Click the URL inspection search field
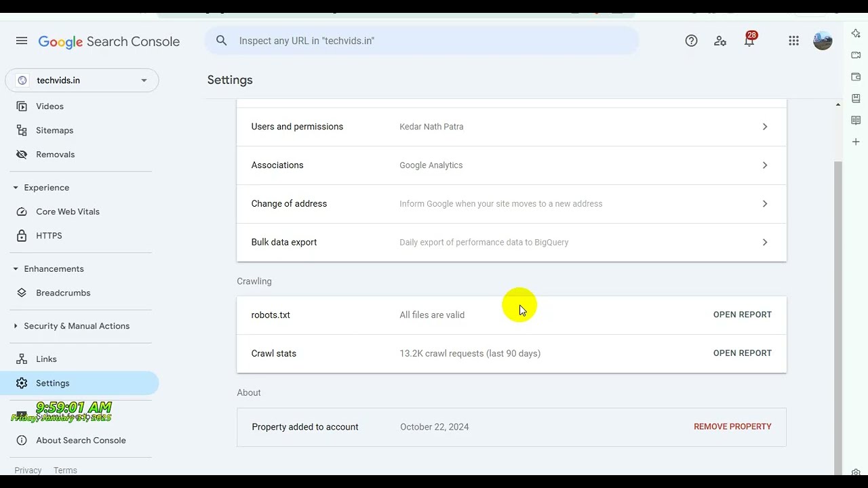The width and height of the screenshot is (868, 488). pyautogui.click(x=422, y=41)
